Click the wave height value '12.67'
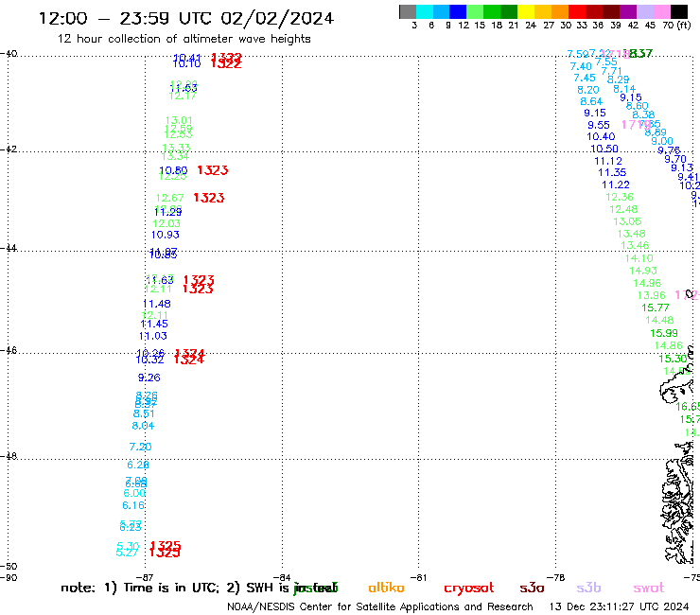Viewport: 700px width, 615px height. click(x=169, y=198)
